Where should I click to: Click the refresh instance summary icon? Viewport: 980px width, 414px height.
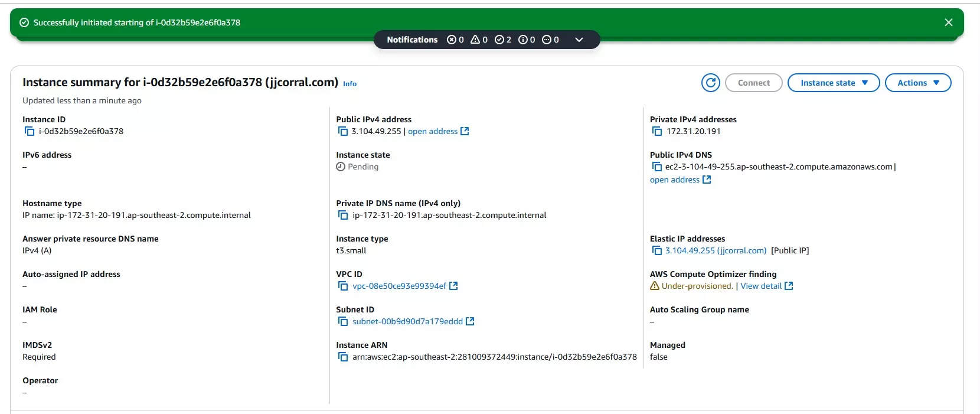[710, 83]
